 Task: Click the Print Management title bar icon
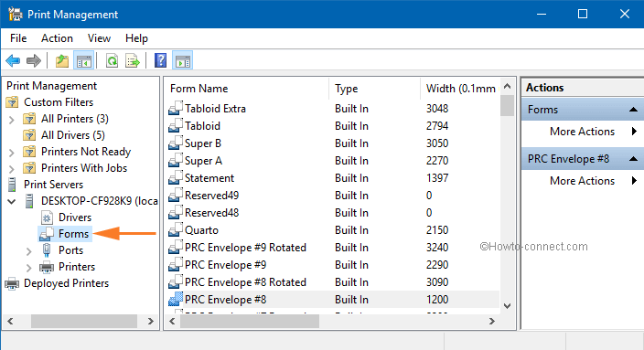(x=16, y=15)
